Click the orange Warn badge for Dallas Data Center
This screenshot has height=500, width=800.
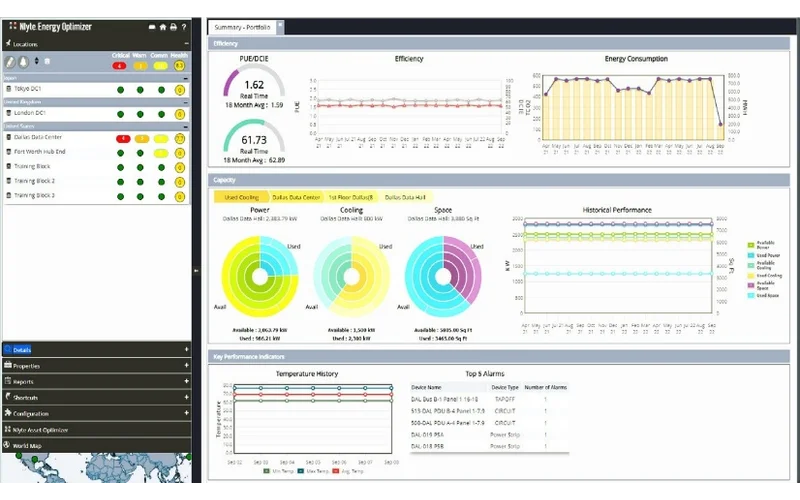click(142, 139)
